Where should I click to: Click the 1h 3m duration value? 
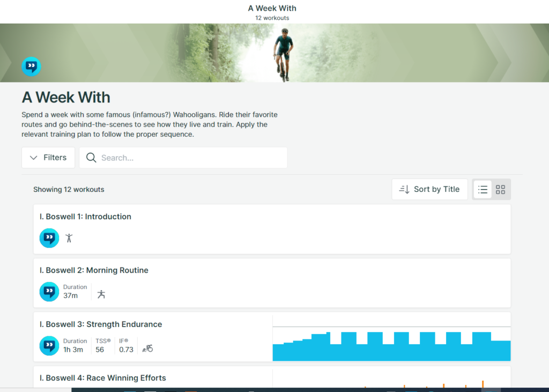point(73,350)
